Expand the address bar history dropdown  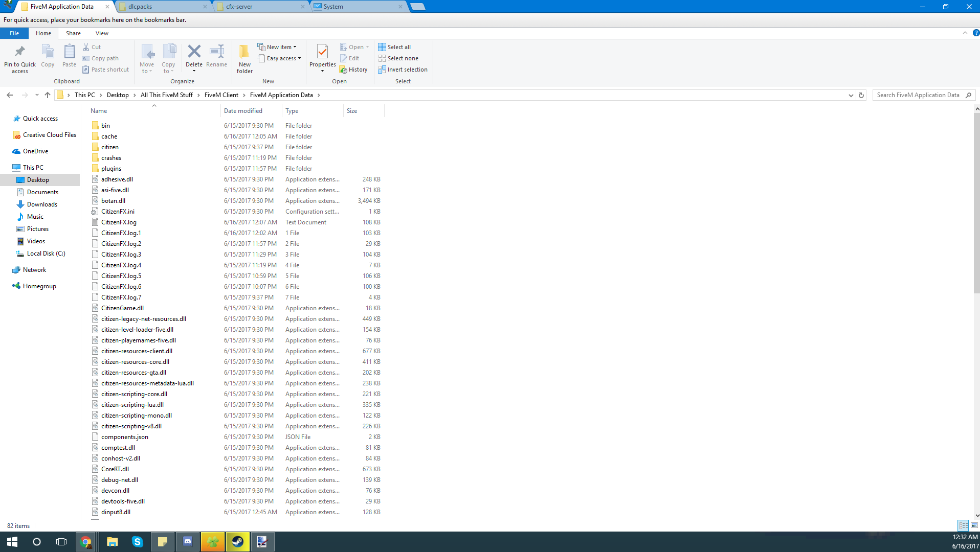click(851, 95)
